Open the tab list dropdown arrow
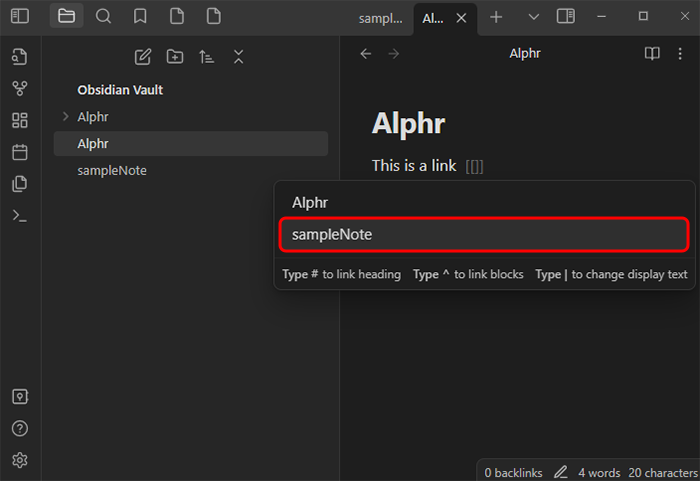700x481 pixels. [x=533, y=16]
